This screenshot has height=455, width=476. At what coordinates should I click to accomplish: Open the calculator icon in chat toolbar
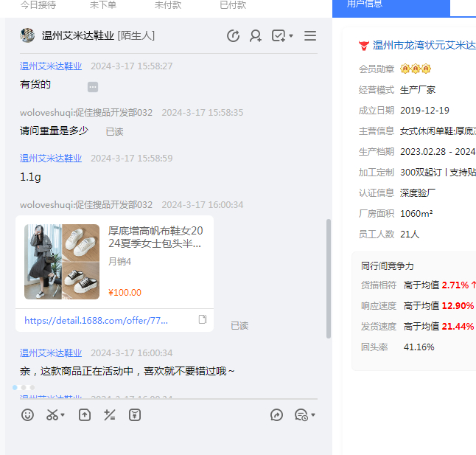(110, 415)
